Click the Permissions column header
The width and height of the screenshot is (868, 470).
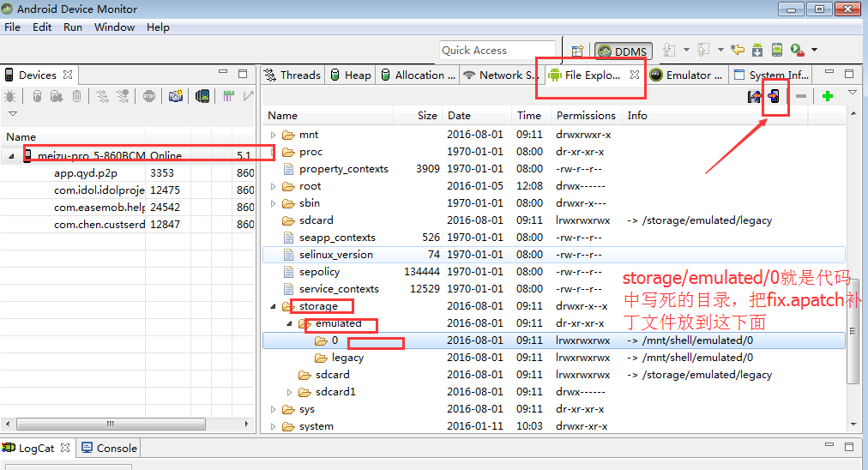tap(586, 115)
